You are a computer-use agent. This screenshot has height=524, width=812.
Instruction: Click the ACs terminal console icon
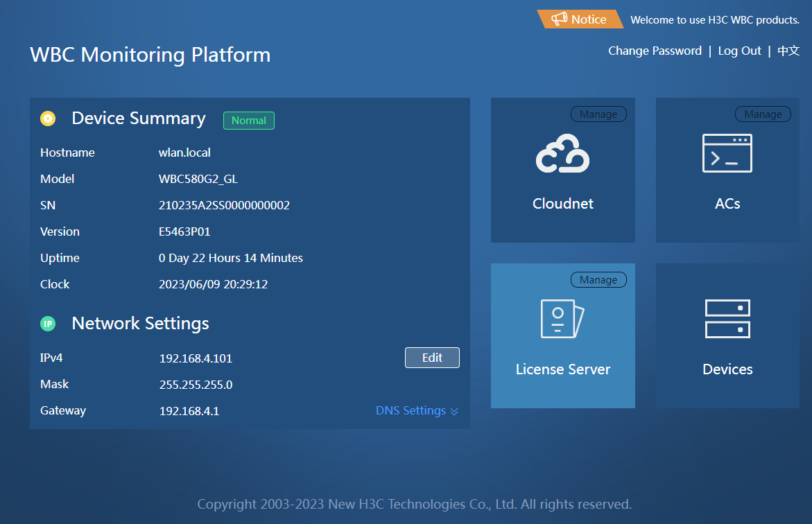tap(727, 153)
